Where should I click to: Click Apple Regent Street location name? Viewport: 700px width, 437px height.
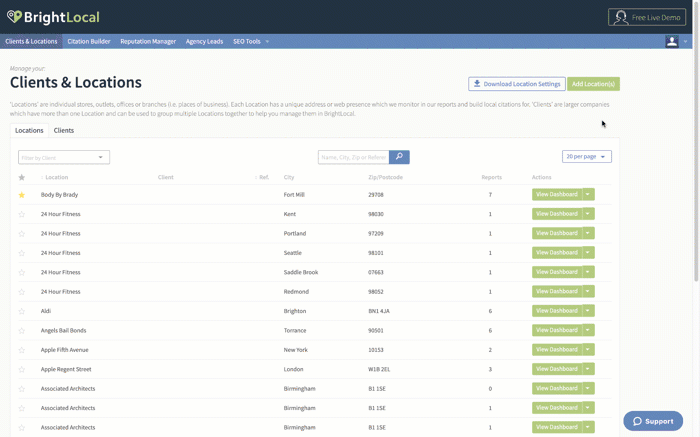pyautogui.click(x=66, y=369)
